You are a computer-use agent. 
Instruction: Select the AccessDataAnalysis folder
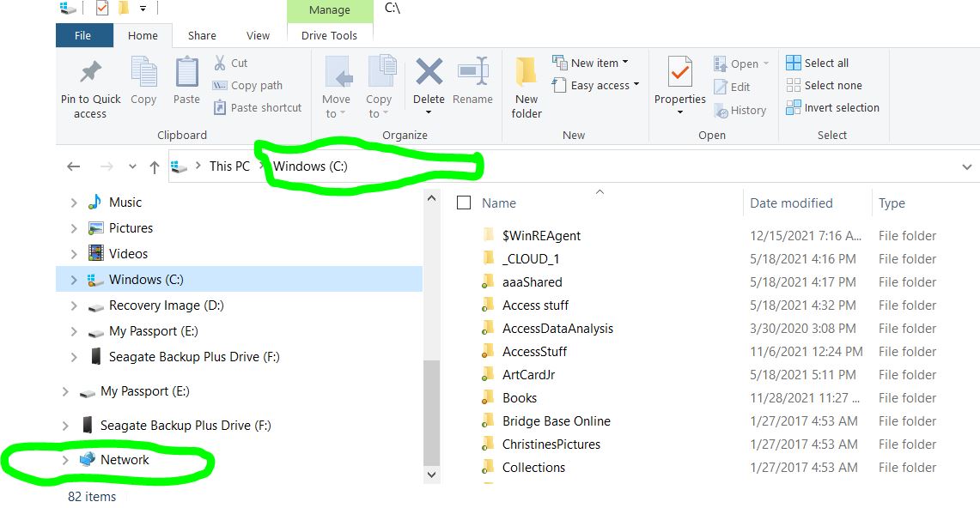(x=557, y=329)
